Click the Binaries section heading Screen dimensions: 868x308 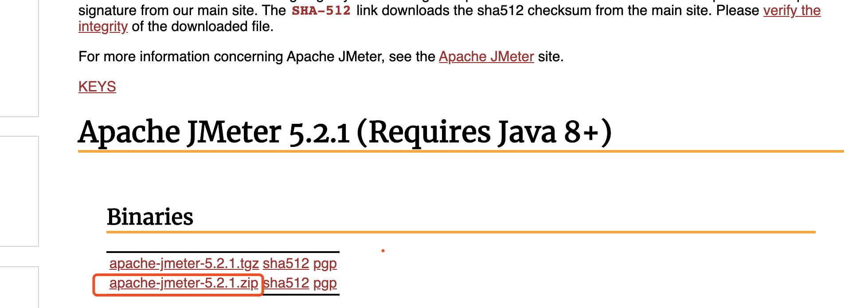tap(150, 217)
